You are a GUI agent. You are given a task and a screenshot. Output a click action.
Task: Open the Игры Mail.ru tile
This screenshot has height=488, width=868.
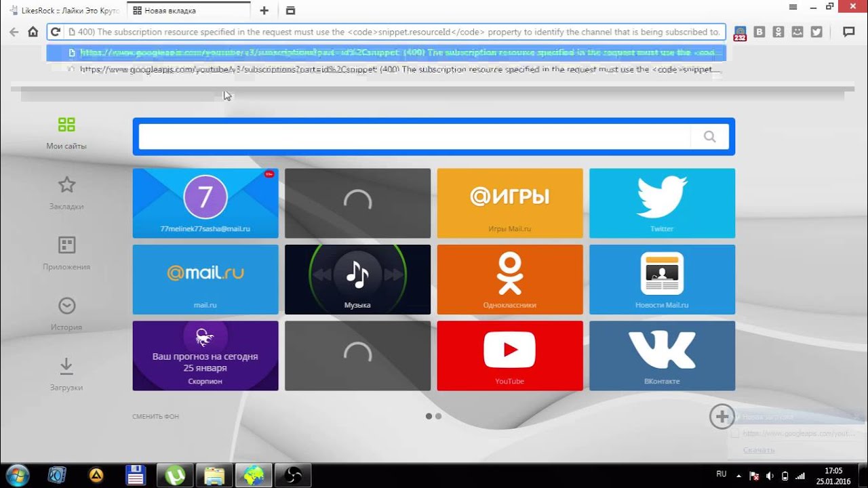tap(510, 203)
